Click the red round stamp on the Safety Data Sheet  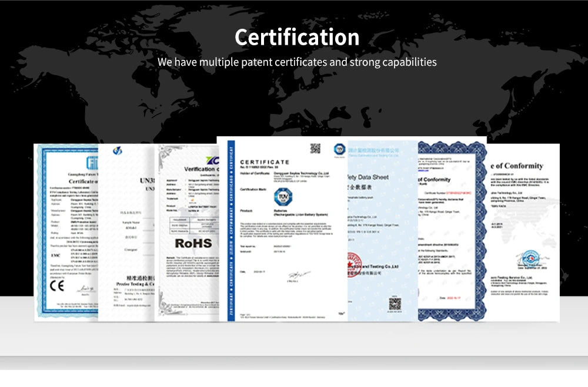355,264
